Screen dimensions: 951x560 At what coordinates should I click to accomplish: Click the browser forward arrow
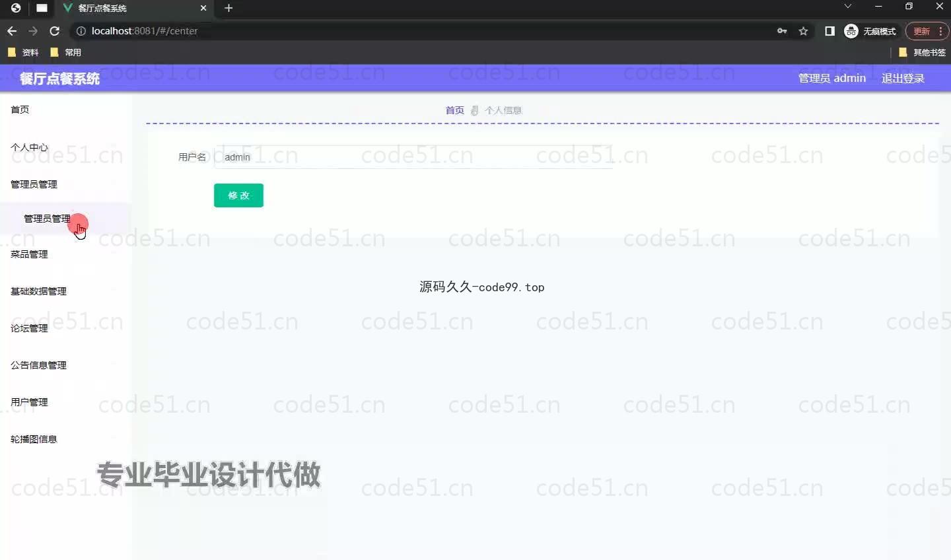[x=33, y=31]
